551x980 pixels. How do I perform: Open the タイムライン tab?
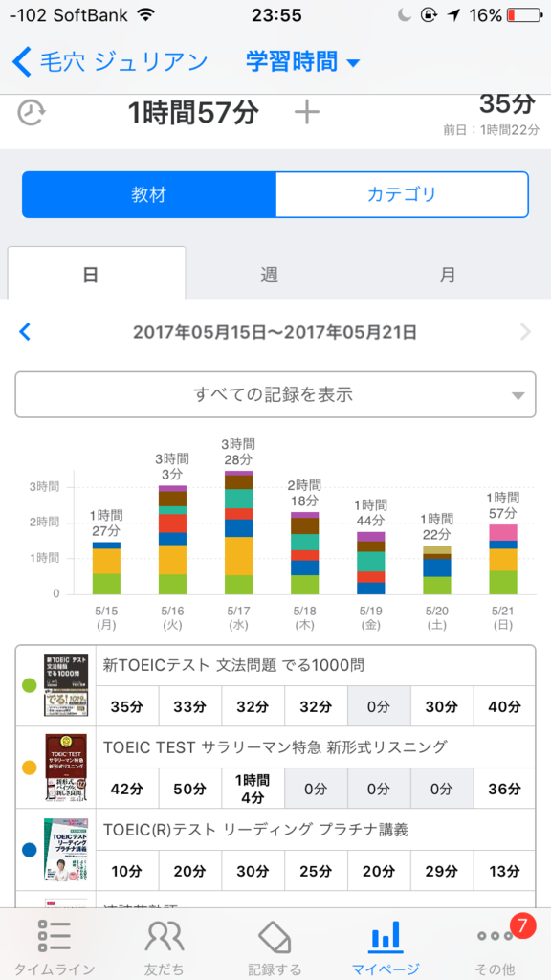click(x=55, y=945)
